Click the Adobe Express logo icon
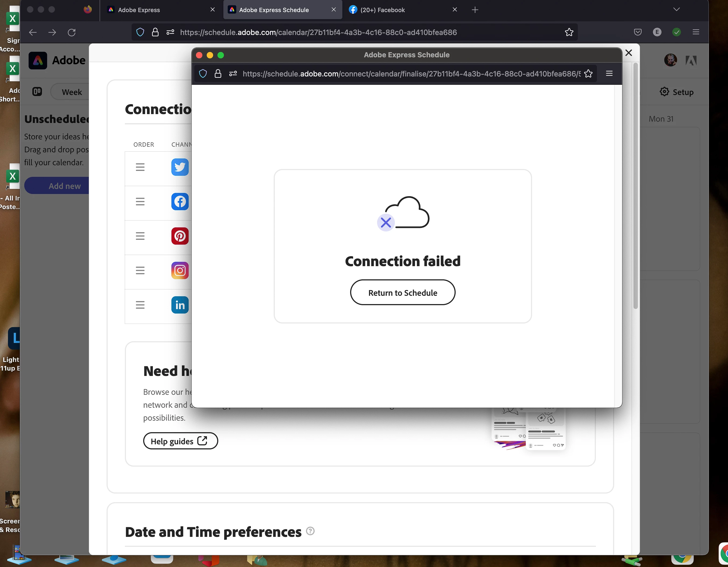Screen dimensions: 728x567 [x=38, y=60]
